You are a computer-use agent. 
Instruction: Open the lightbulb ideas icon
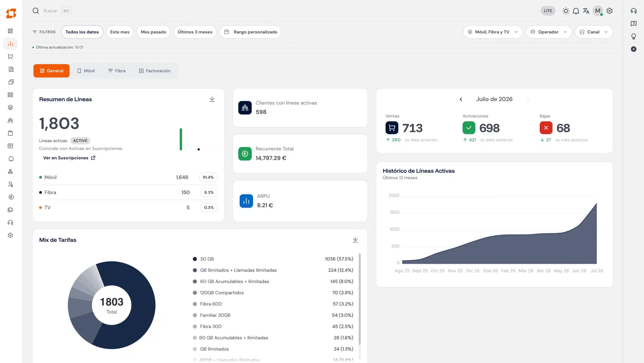(634, 37)
